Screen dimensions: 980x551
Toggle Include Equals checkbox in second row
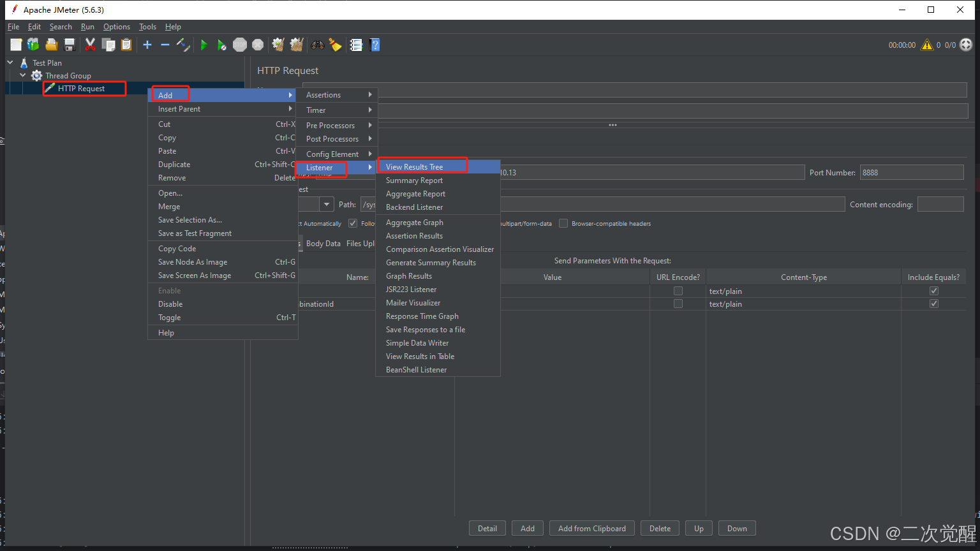934,304
